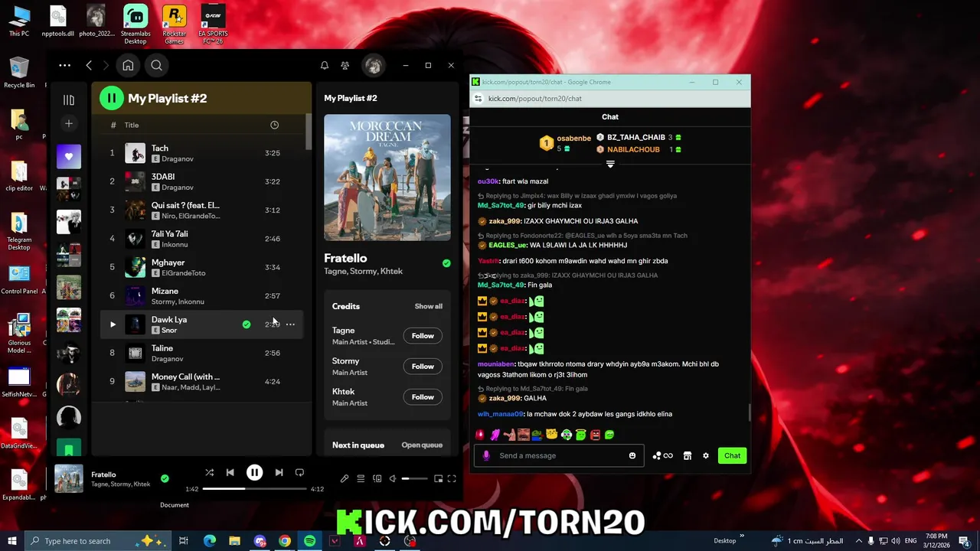
Task: Open the Moroccan Dream album cover
Action: coord(387,178)
